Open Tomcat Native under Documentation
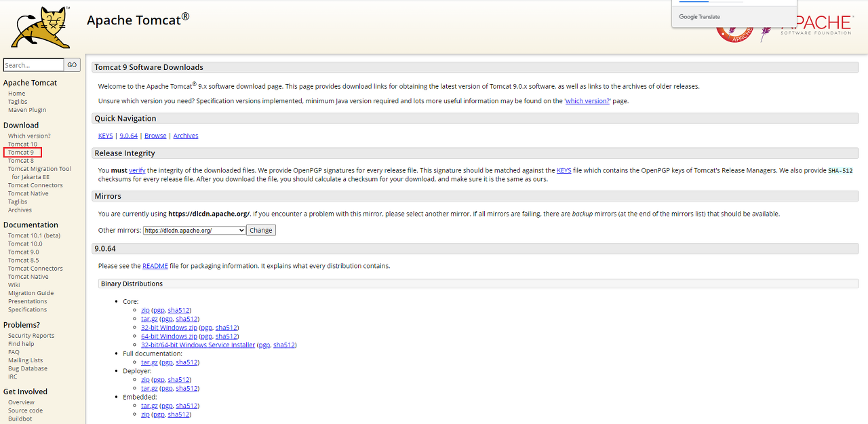The width and height of the screenshot is (868, 424). tap(28, 277)
